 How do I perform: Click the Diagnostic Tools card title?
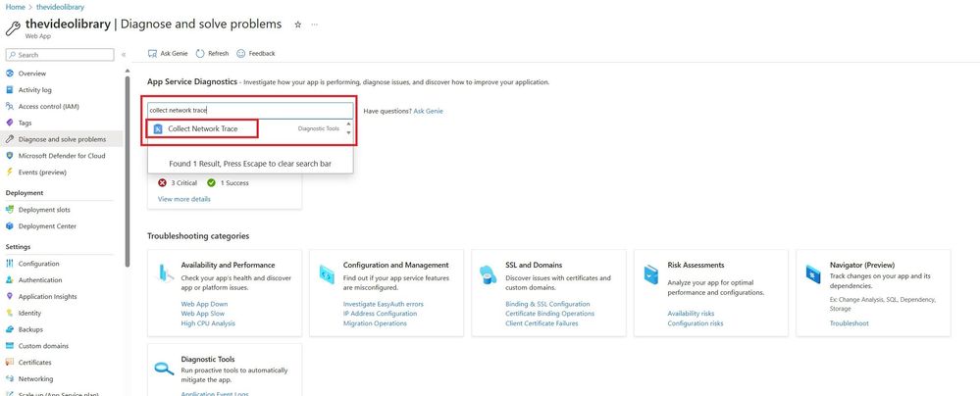coord(208,359)
